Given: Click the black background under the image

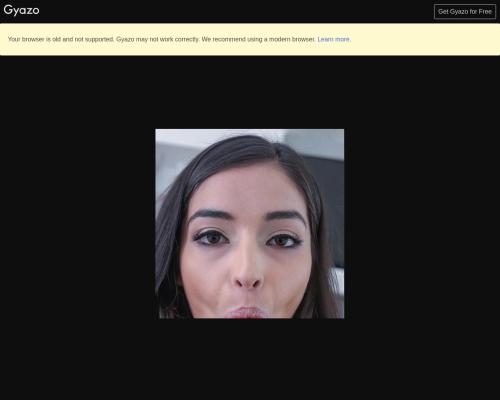Looking at the screenshot, I should click(x=250, y=358).
